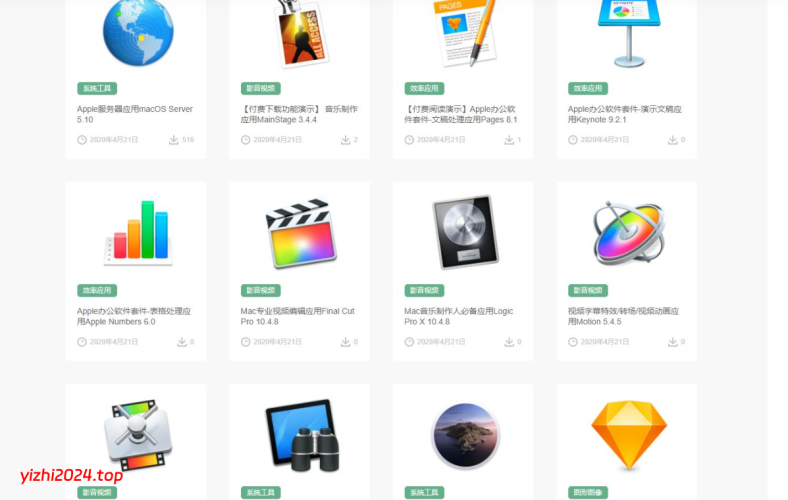The width and height of the screenshot is (788, 500).
Task: Click download icon on Motion 5.4.5 card
Action: 672,342
